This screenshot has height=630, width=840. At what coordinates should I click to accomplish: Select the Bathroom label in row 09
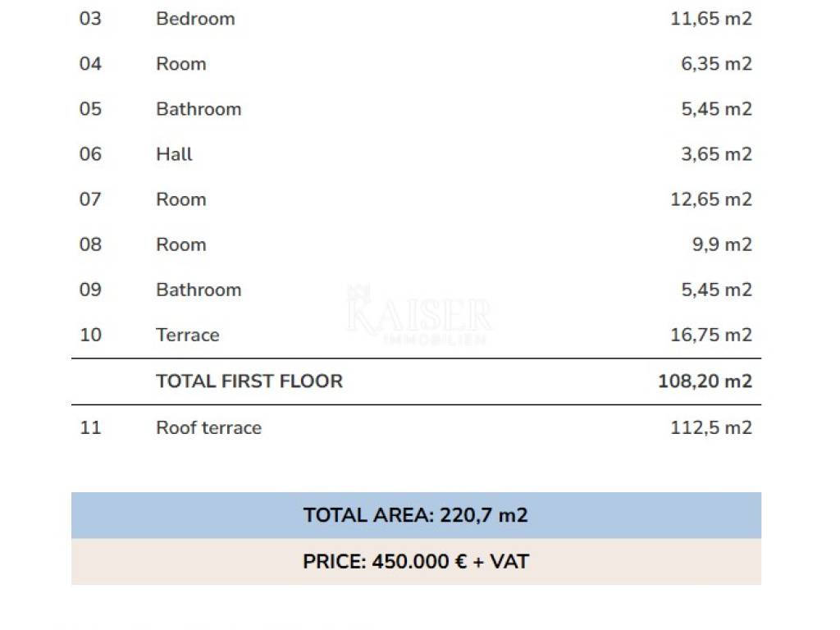(199, 290)
